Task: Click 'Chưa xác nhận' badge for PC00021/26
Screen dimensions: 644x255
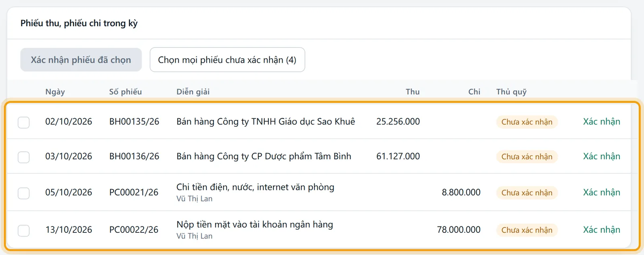Action: 527,193
